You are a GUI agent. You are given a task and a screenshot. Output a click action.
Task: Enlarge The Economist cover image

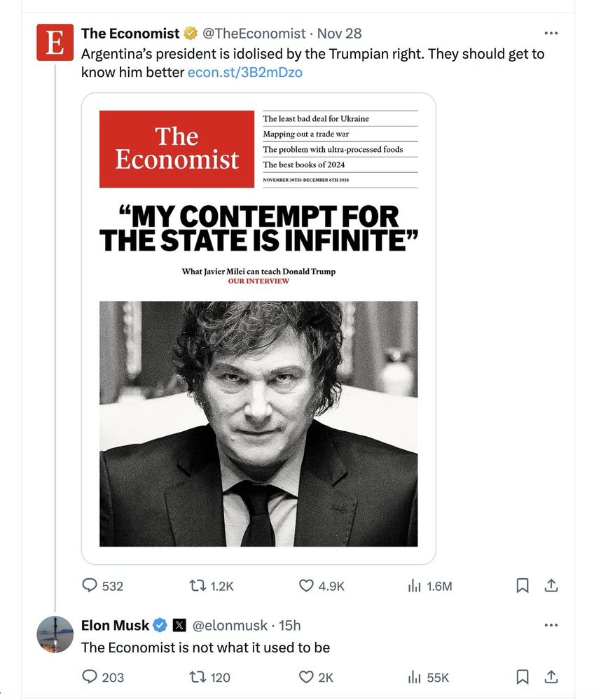point(258,328)
